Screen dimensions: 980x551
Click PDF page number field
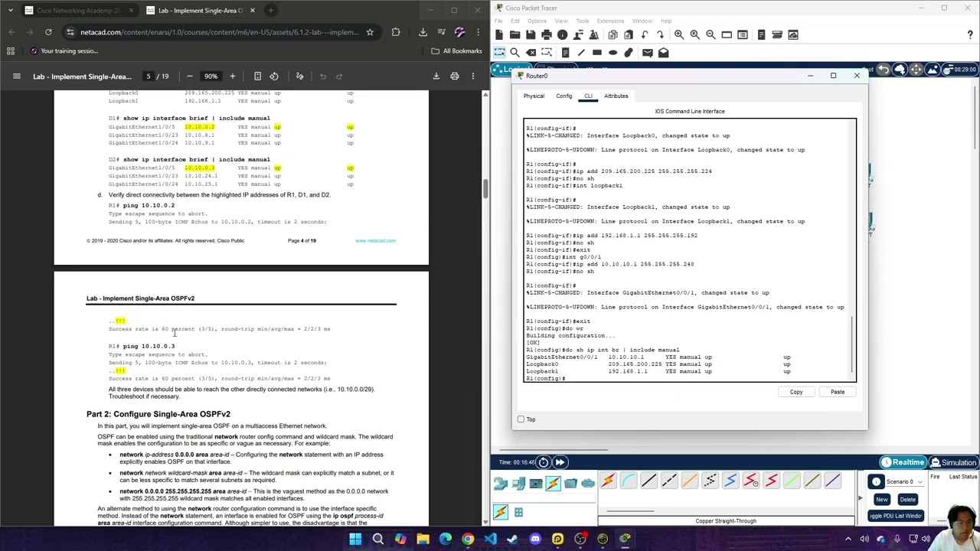tap(149, 76)
